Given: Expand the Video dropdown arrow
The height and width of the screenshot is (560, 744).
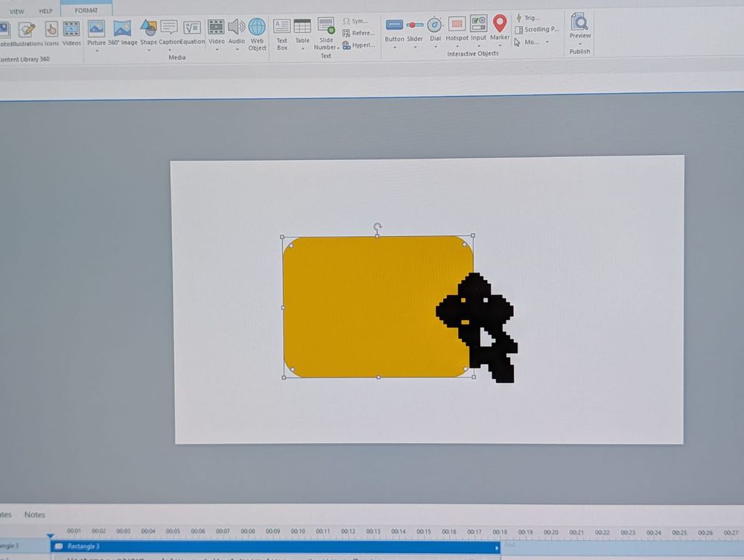Looking at the screenshot, I should [217, 49].
